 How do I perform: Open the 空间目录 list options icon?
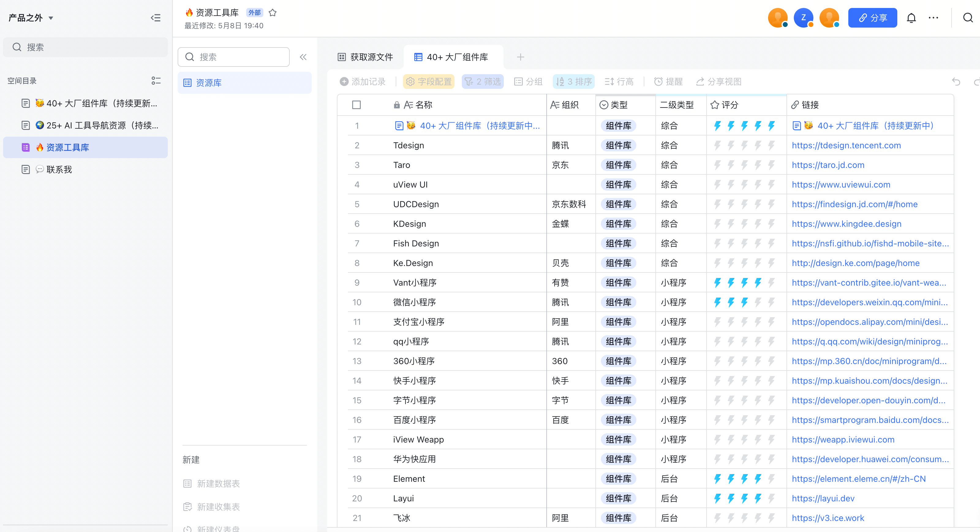pos(156,81)
